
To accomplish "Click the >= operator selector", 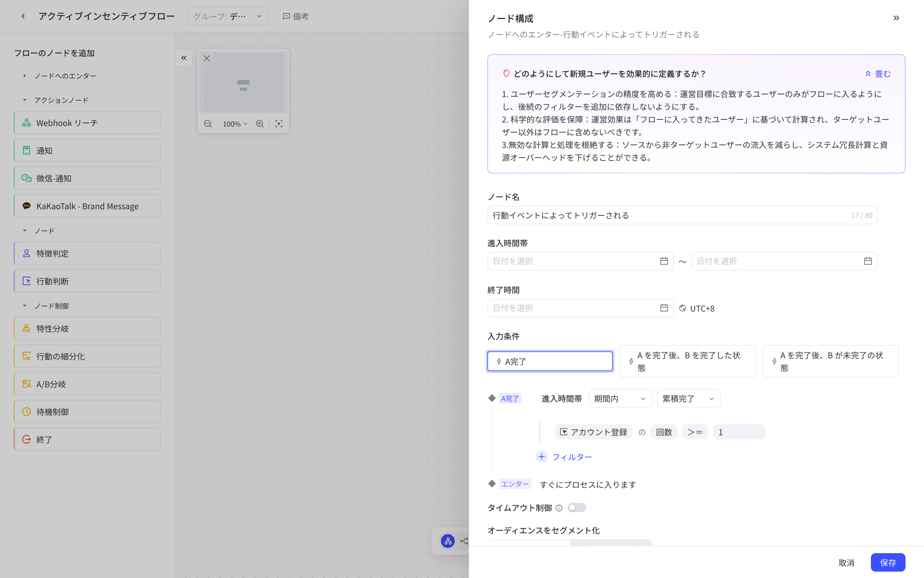I will (x=695, y=432).
